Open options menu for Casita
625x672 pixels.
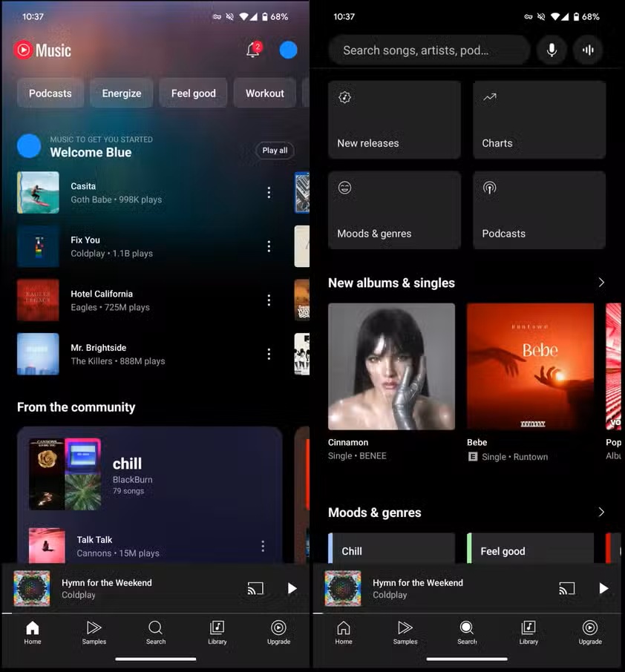269,193
